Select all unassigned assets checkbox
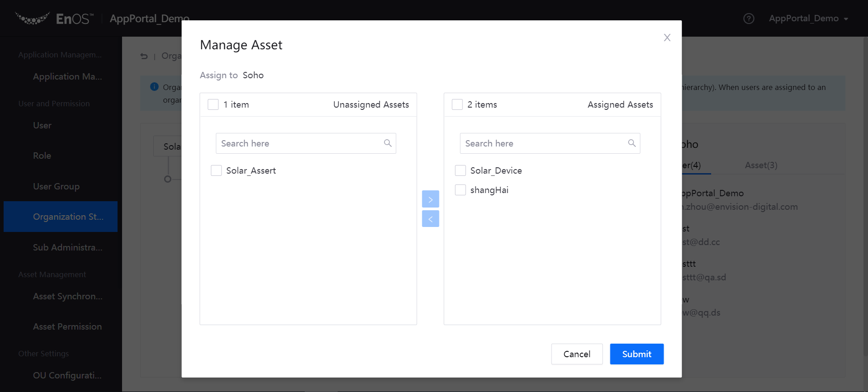868x392 pixels. (x=213, y=104)
